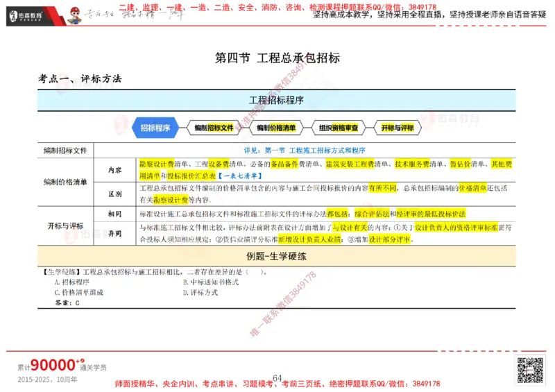Click red header contact line with 3849178

click(x=278, y=8)
